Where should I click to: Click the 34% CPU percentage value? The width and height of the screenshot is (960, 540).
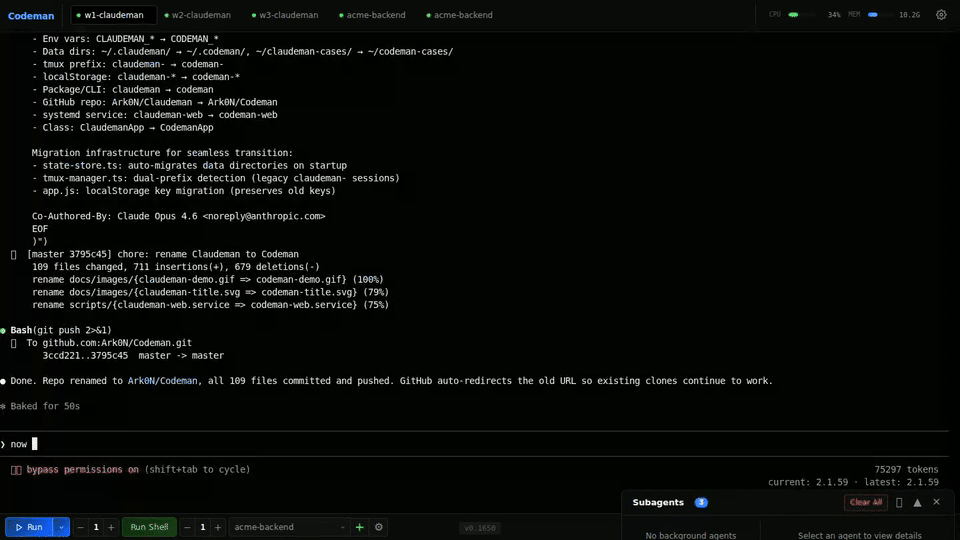coord(834,15)
